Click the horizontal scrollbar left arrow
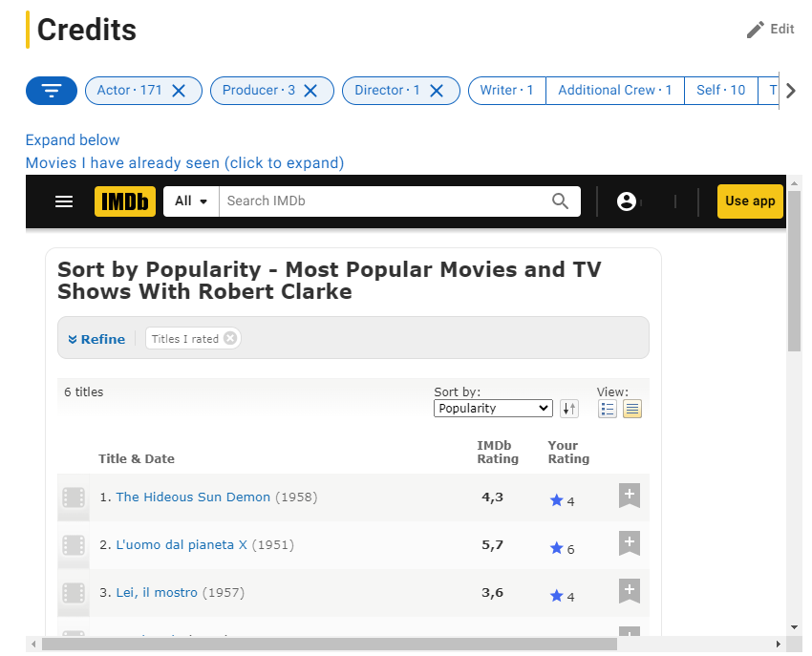This screenshot has height=656, width=812. pos(33,645)
